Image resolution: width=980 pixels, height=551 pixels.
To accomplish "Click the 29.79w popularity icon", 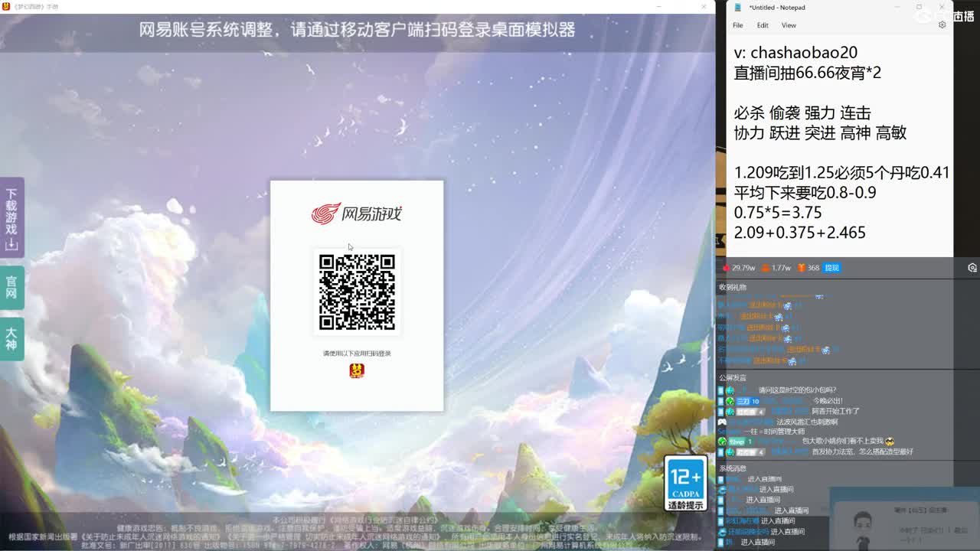I will point(727,268).
